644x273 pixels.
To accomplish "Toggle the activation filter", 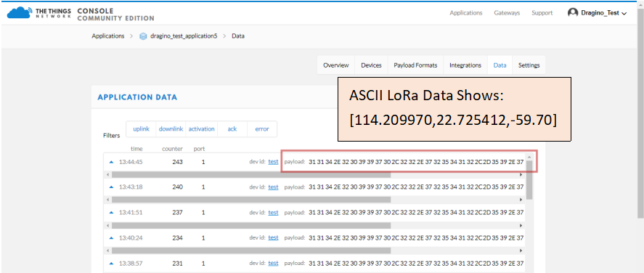I will point(201,129).
